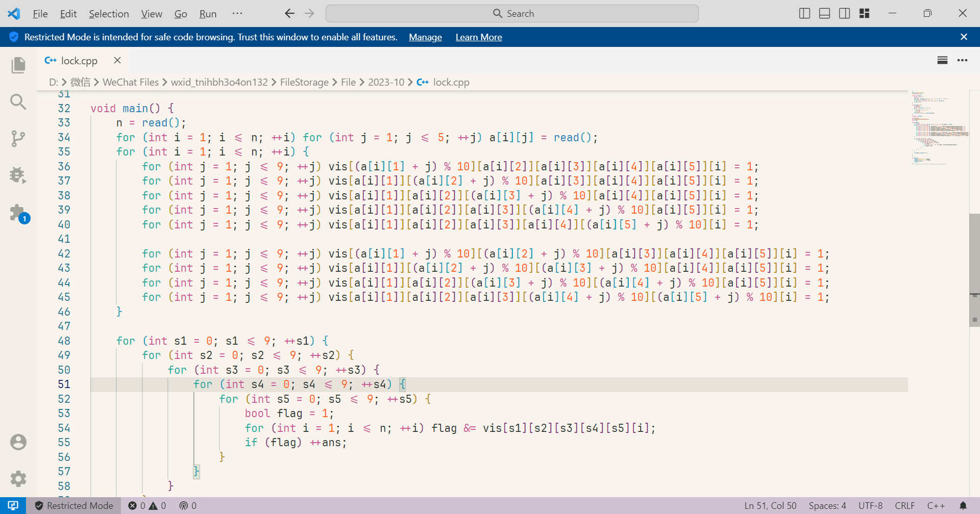Expand the WeChat Files breadcrumb
This screenshot has height=514, width=980.
pyautogui.click(x=131, y=82)
